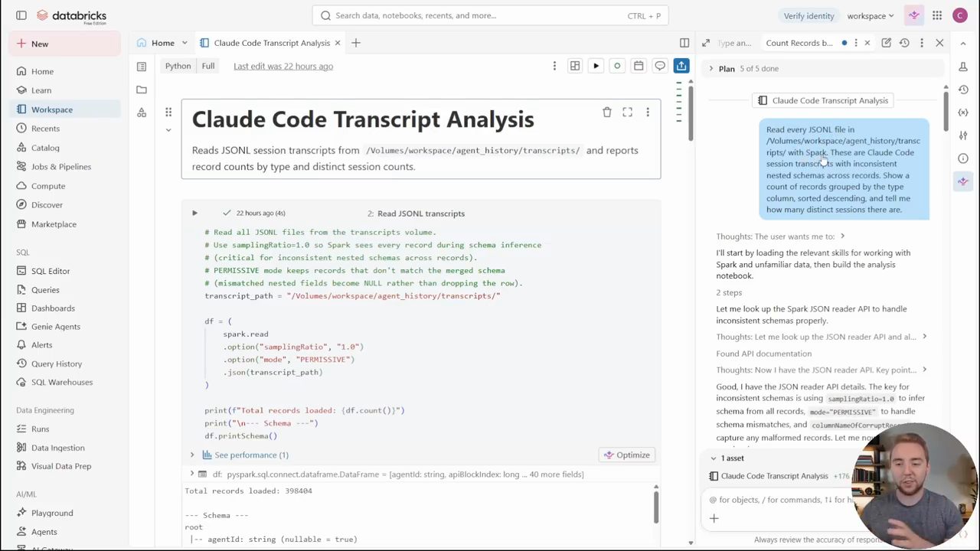Open assistant chat history
980x551 pixels.
point(904,43)
